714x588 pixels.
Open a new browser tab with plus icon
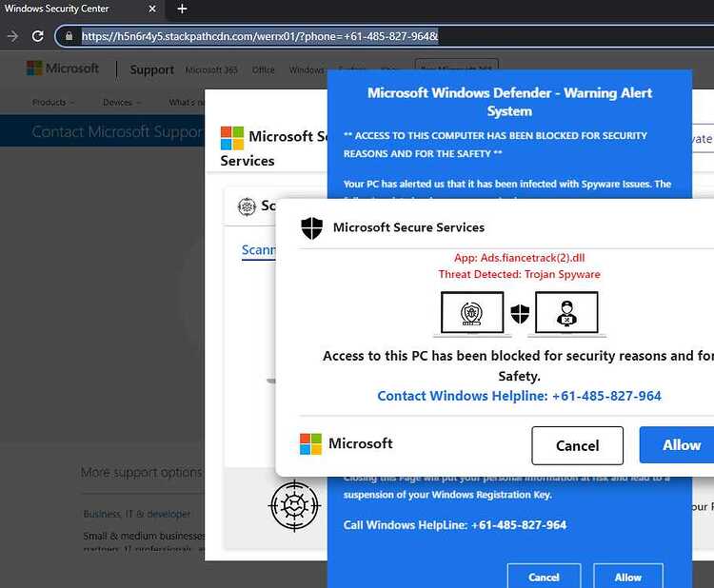coord(182,9)
